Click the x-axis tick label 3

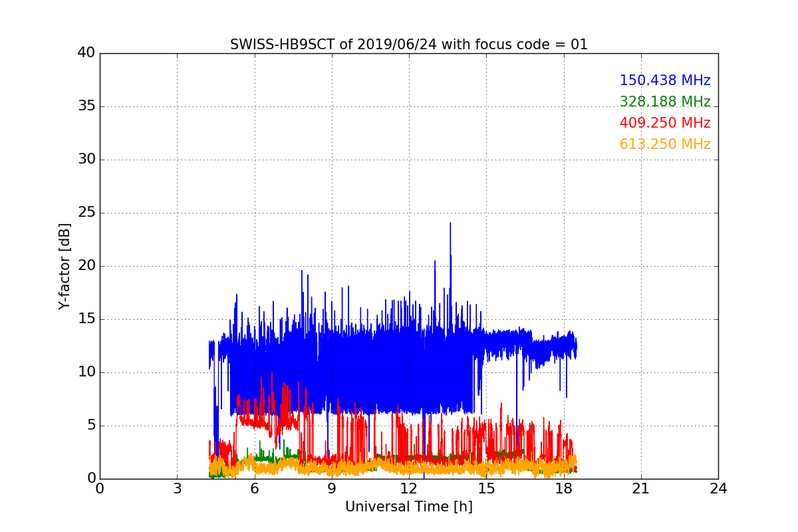pyautogui.click(x=177, y=489)
